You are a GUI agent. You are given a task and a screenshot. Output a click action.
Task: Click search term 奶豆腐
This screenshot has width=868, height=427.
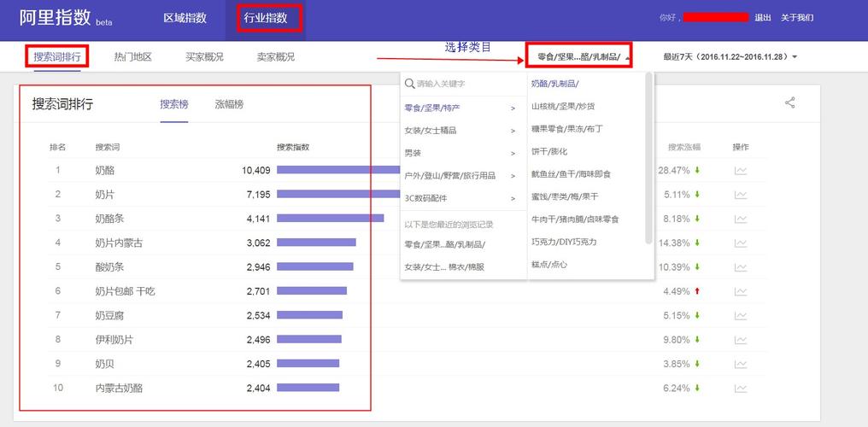[109, 316]
